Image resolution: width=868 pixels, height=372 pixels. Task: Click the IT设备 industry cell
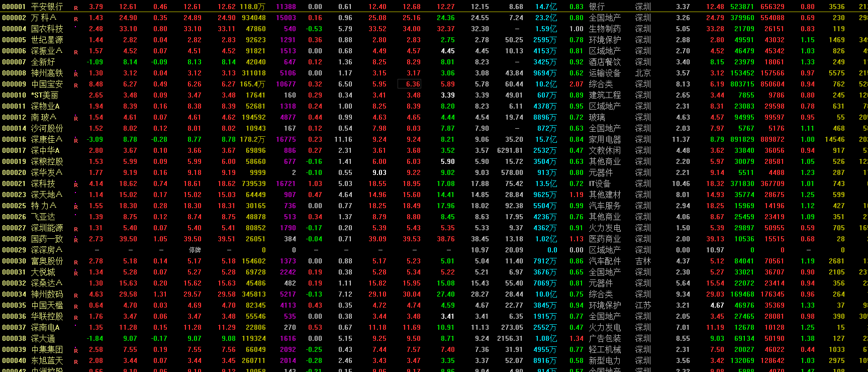click(x=600, y=183)
